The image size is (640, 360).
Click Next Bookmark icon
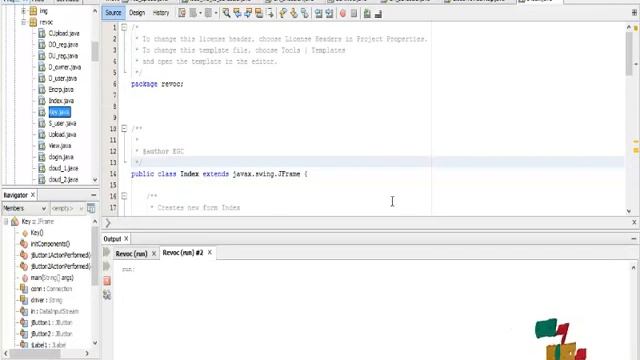tap(294, 13)
